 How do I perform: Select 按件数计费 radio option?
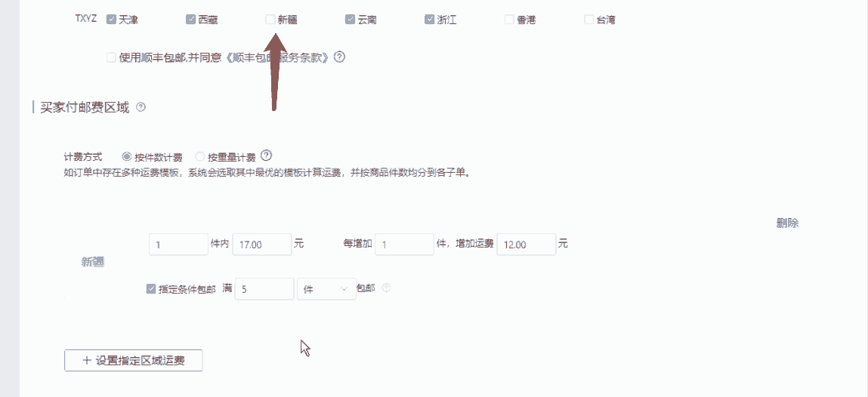(x=127, y=156)
